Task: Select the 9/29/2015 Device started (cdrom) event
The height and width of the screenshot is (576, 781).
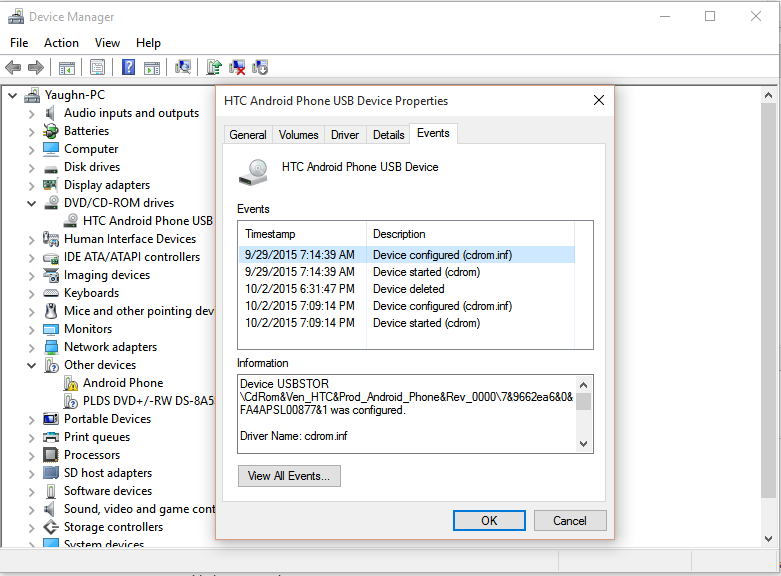Action: click(406, 272)
